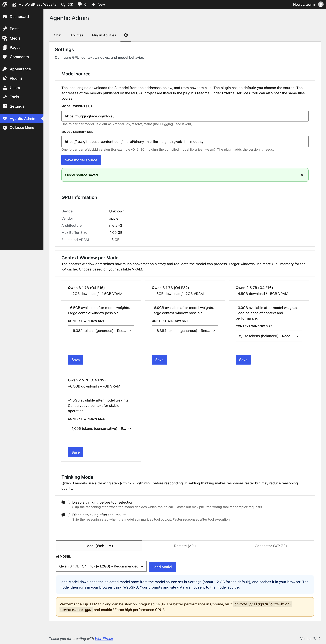
Task: Go to Posts in sidebar
Action: pos(22,29)
